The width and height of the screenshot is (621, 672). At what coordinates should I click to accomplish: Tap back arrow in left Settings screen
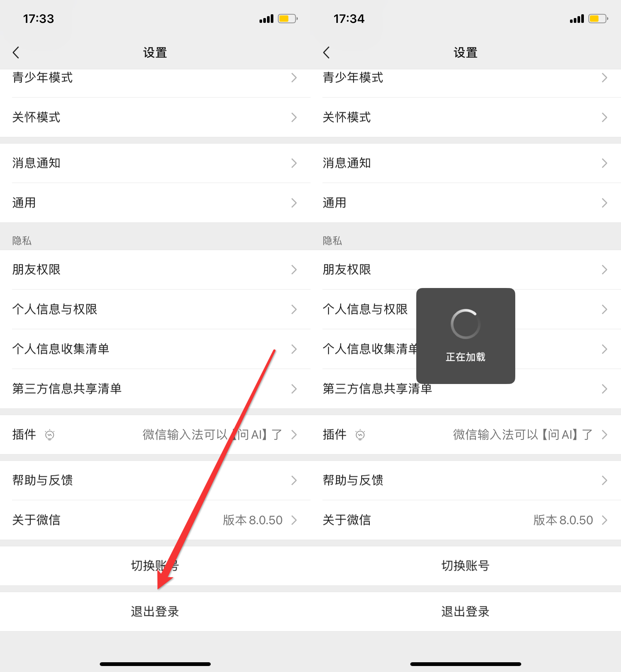tap(16, 52)
